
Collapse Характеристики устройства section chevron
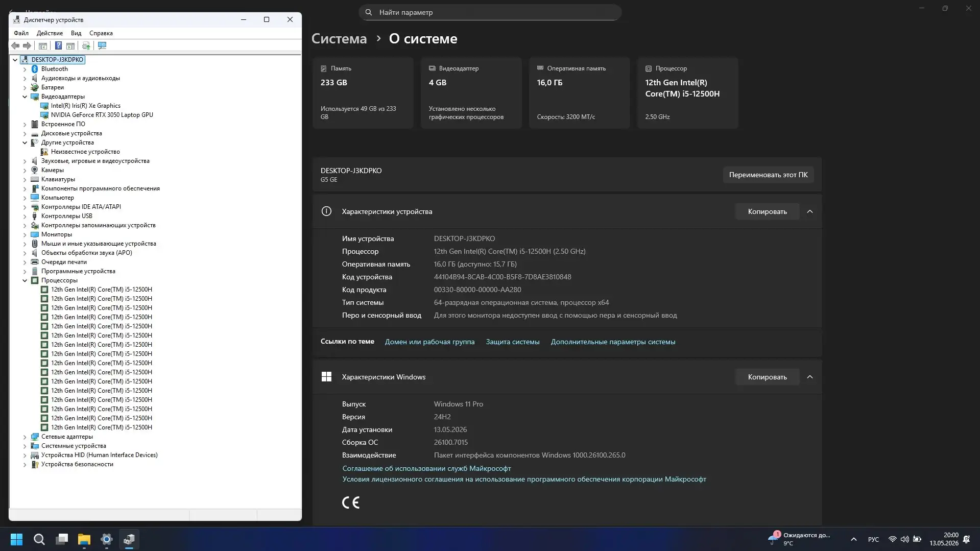pyautogui.click(x=809, y=211)
